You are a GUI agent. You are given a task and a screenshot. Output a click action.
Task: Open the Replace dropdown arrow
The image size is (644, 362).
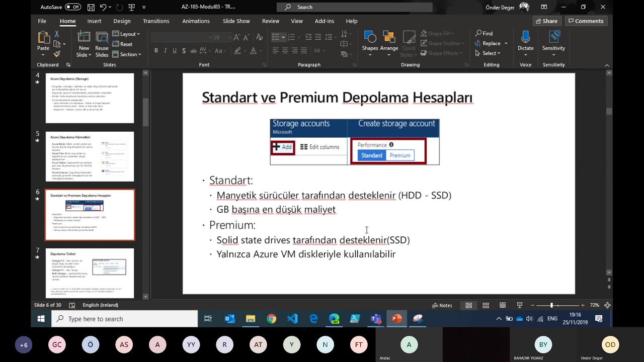coord(506,43)
